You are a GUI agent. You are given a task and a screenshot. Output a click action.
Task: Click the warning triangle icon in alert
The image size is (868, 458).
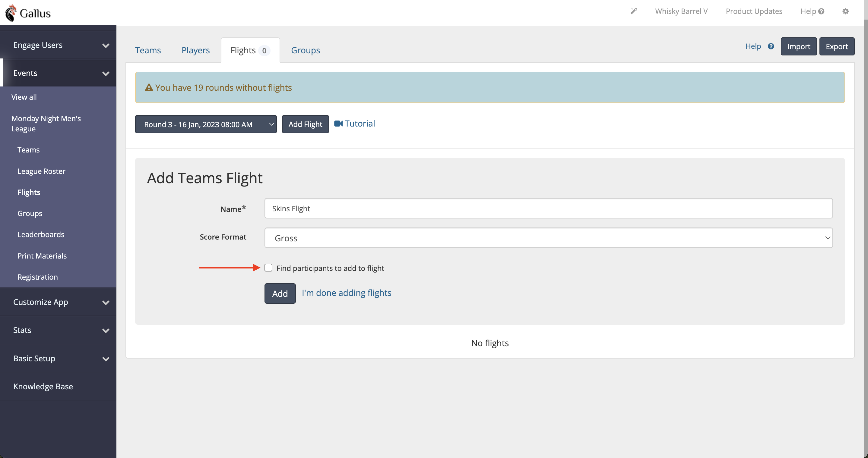point(149,87)
